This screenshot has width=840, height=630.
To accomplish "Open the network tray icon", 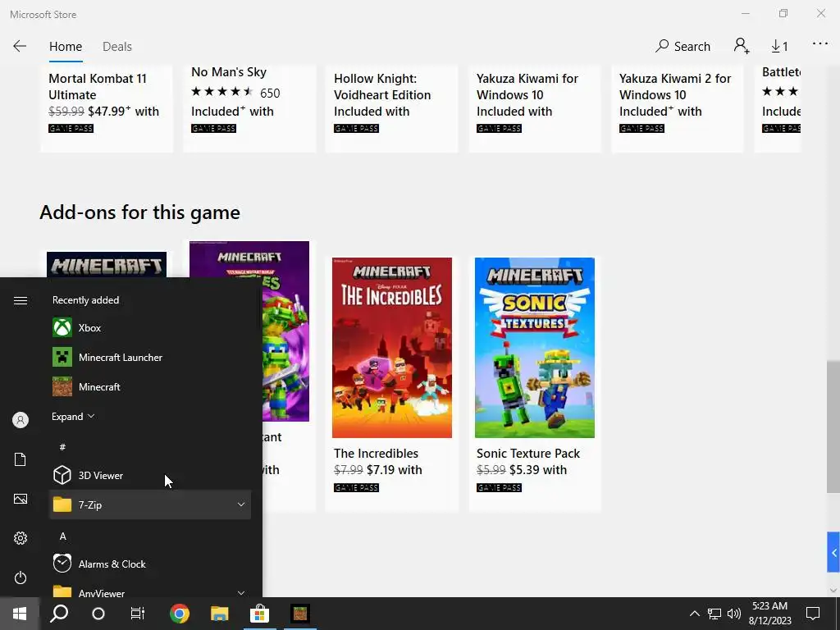I will 714,614.
